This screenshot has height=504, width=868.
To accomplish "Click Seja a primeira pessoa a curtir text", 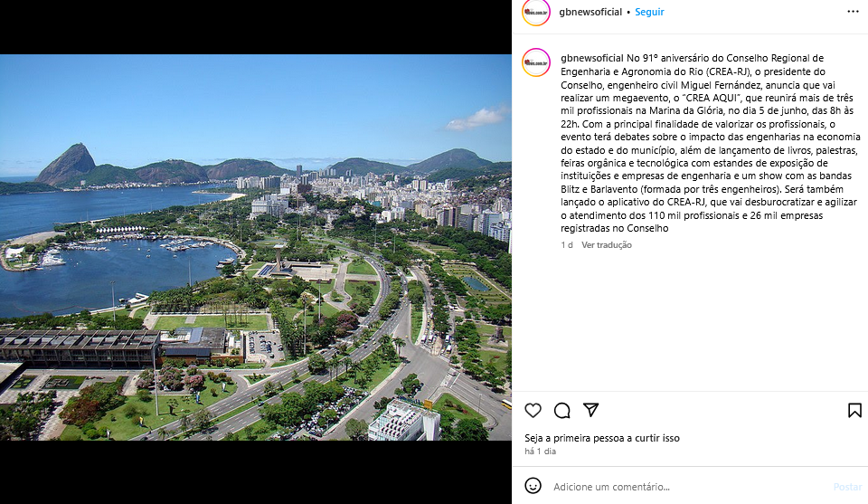I will [x=602, y=438].
